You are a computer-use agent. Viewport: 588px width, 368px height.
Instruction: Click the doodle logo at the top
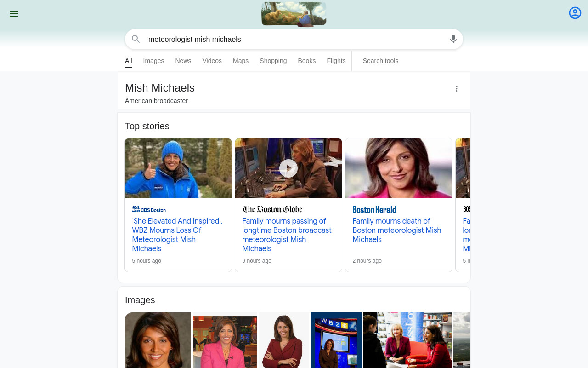(x=294, y=14)
